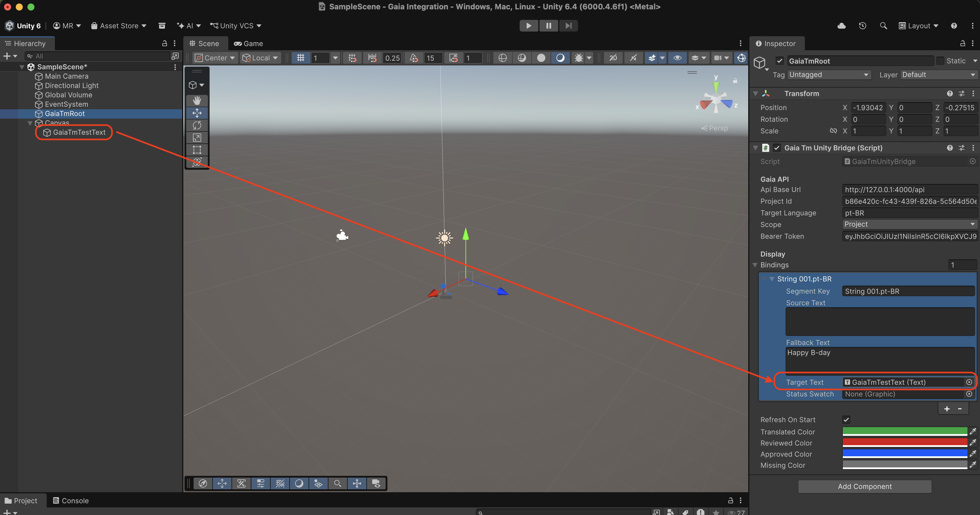Viewport: 980px width, 515px height.
Task: Open the search by type icon in Hierarchy
Action: (175, 56)
